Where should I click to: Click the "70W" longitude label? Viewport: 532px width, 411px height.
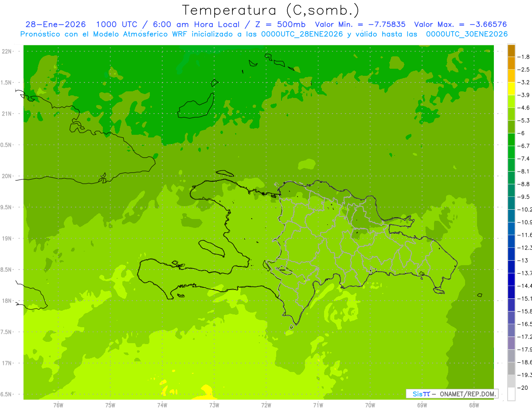(x=370, y=406)
